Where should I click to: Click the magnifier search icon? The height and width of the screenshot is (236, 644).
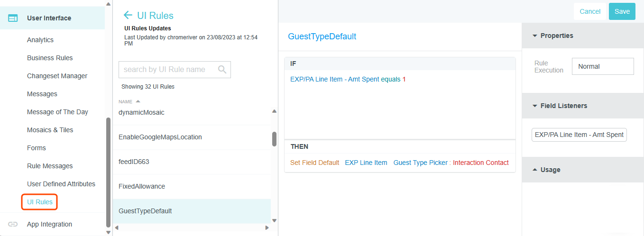(x=222, y=70)
